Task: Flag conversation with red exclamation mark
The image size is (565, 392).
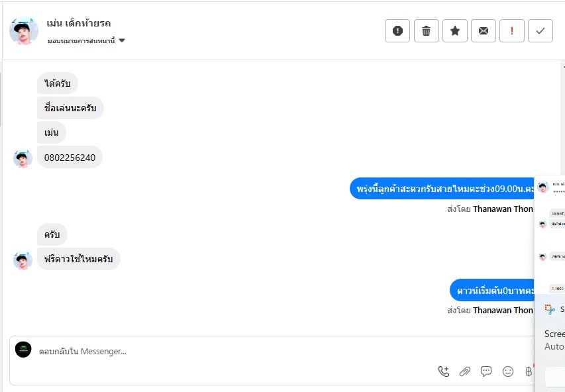Action: tap(512, 31)
